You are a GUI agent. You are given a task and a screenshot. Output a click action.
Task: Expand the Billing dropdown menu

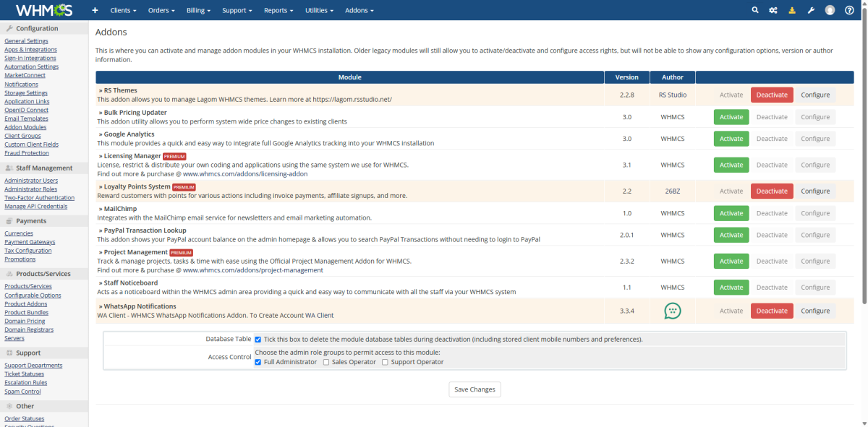click(x=198, y=11)
